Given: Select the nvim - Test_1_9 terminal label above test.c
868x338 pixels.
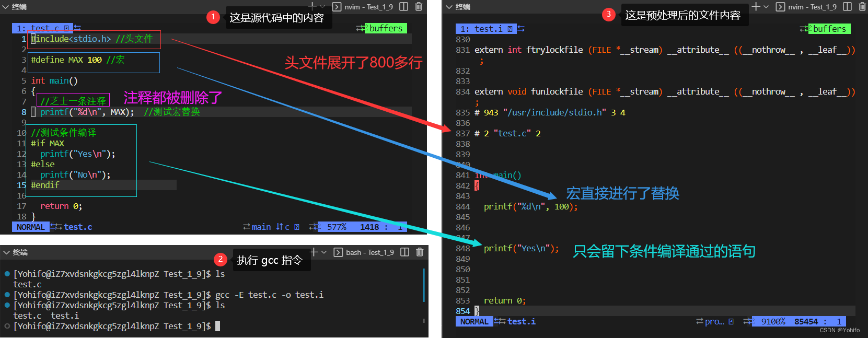Looking at the screenshot, I should (x=368, y=7).
